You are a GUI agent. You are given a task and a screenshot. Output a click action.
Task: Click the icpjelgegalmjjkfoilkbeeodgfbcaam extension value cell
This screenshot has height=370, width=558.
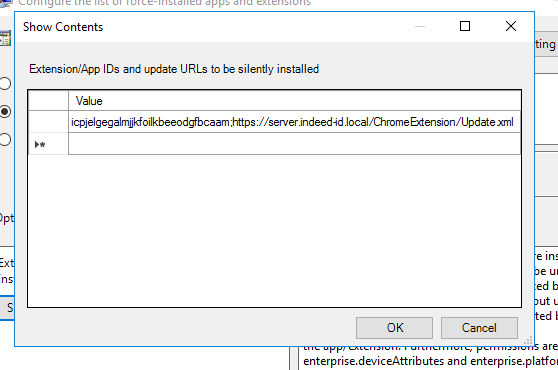[294, 122]
